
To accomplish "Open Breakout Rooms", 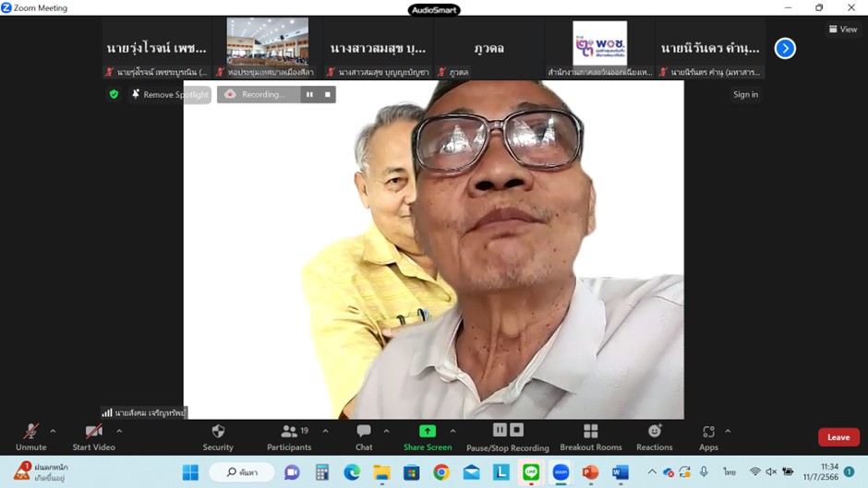I will [x=590, y=436].
